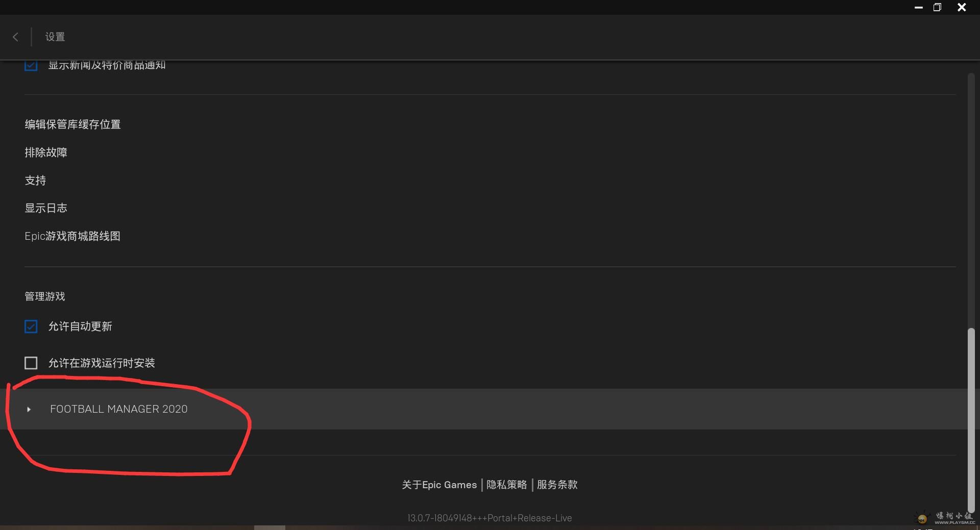Click the vertical scrollbar thumb
980x530 pixels.
[x=971, y=419]
